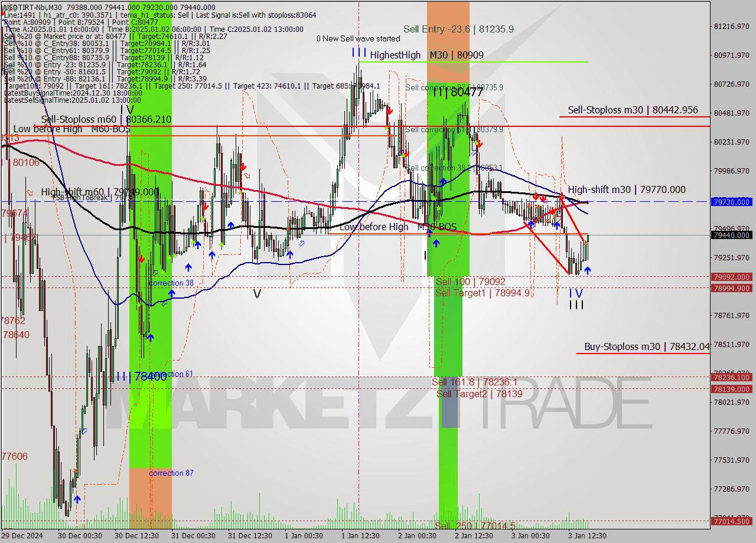Select the 'Sell 250 | 77014.5' label
This screenshot has width=756, height=543.
[475, 525]
